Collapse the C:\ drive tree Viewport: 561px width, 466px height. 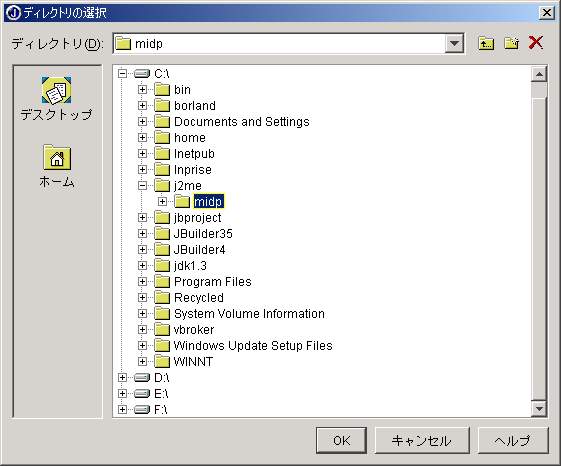pos(122,74)
